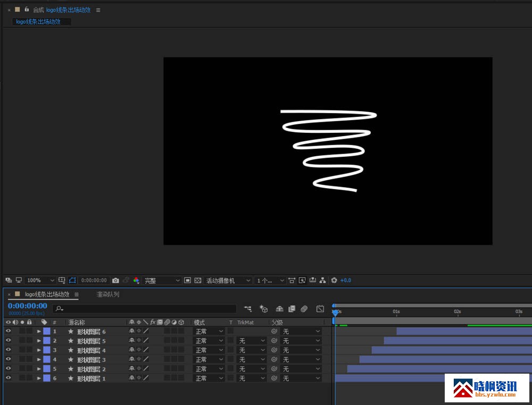Expand 形状图层 3 properties triangle

pyautogui.click(x=39, y=359)
